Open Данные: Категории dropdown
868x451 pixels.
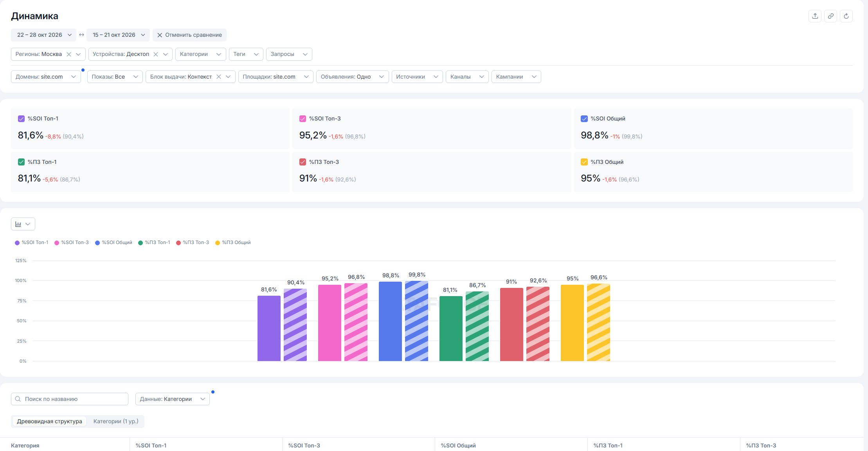click(173, 399)
